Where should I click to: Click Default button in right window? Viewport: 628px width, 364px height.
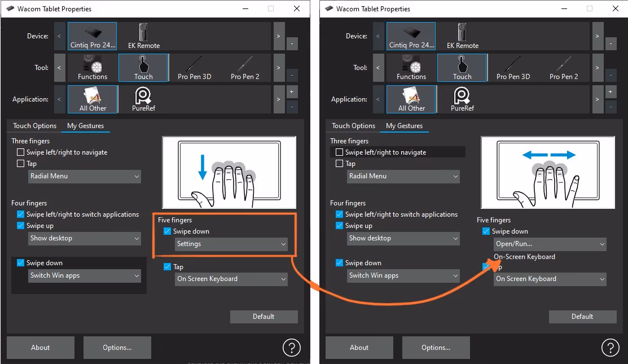pyautogui.click(x=582, y=317)
